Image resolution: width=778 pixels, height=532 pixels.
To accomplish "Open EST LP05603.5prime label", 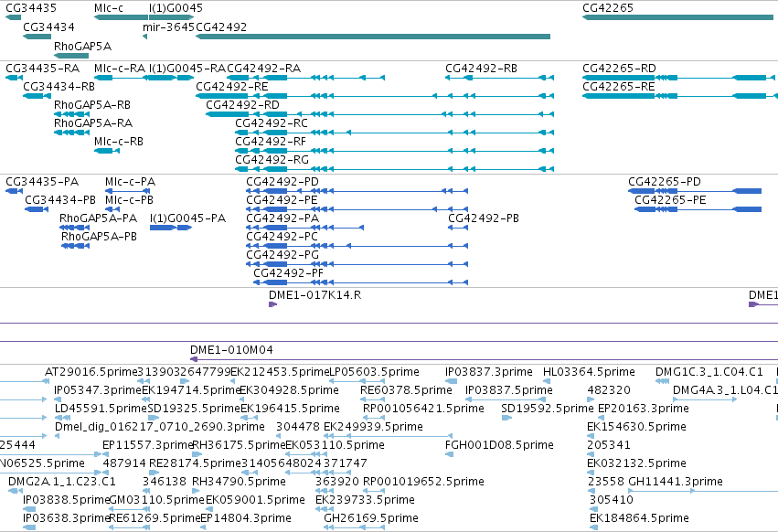I will point(374,372).
